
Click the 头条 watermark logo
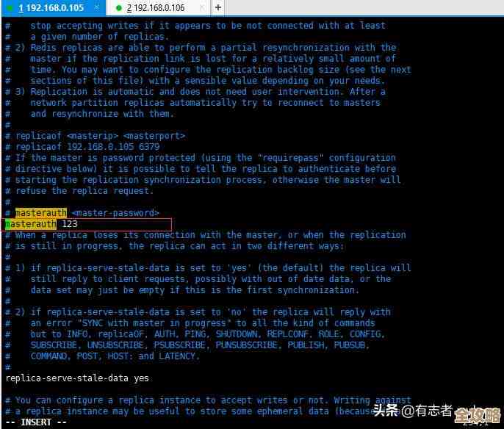click(389, 410)
